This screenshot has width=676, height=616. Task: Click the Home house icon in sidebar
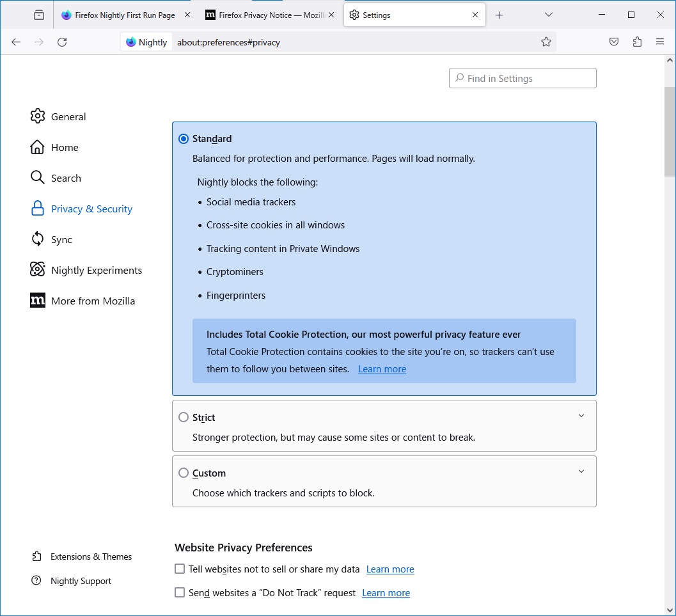38,147
